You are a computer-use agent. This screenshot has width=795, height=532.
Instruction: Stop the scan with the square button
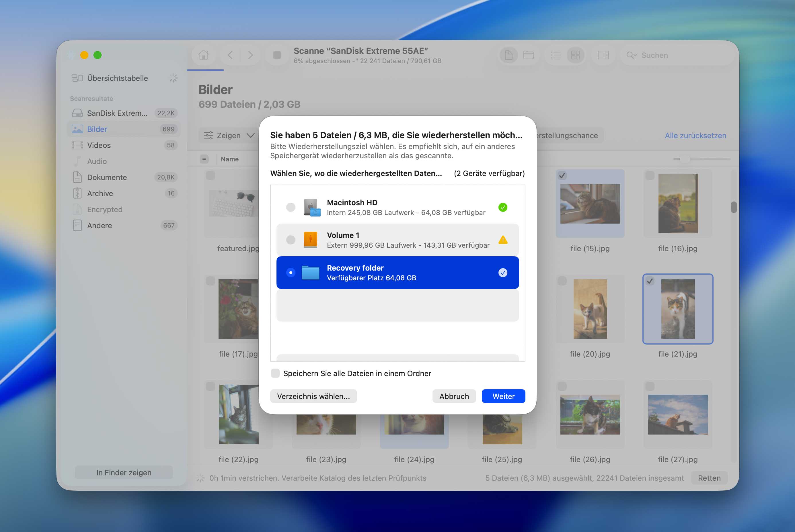click(x=277, y=55)
